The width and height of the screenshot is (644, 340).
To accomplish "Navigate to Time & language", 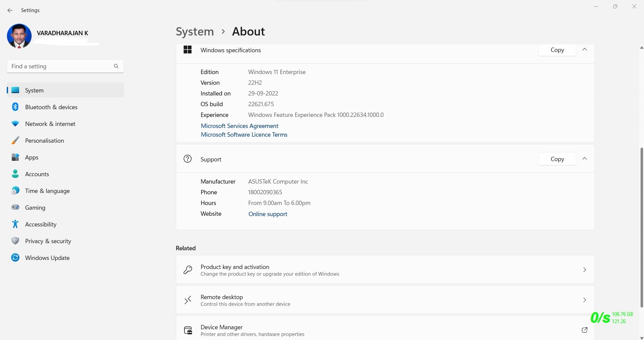I will pyautogui.click(x=65, y=191).
